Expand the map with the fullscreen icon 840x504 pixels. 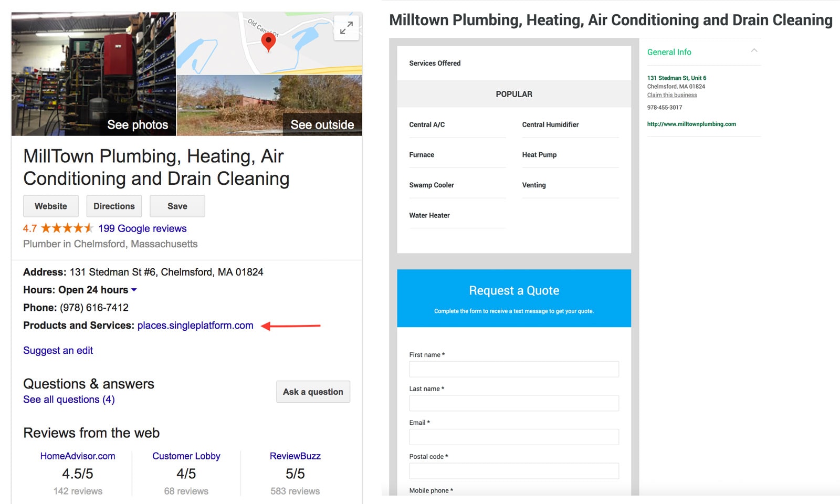click(x=346, y=28)
